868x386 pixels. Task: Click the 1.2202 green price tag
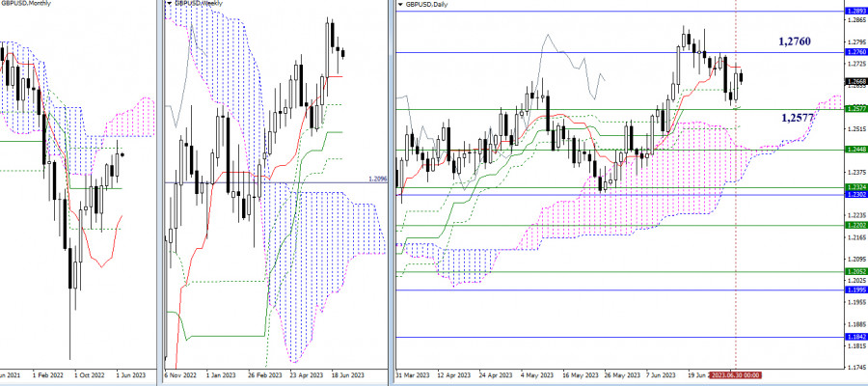click(854, 226)
